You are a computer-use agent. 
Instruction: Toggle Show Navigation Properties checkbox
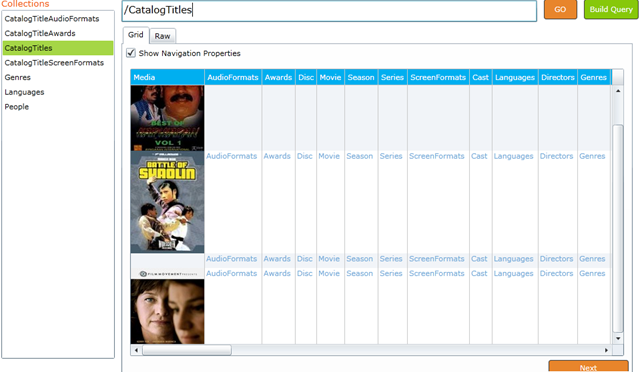131,53
